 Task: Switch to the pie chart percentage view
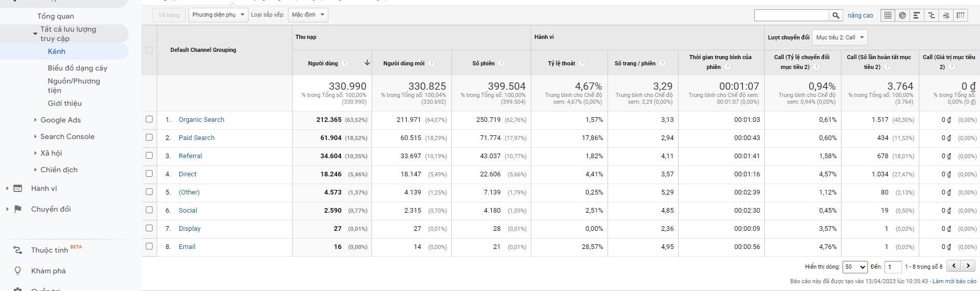[x=902, y=16]
